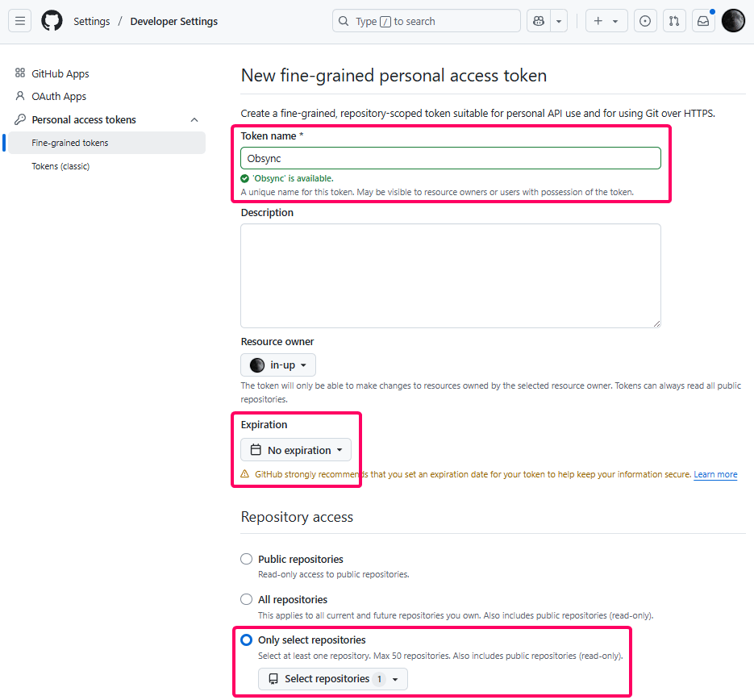Click the green check icon by 'Obsync' is available
Image resolution: width=754 pixels, height=700 pixels.
245,178
